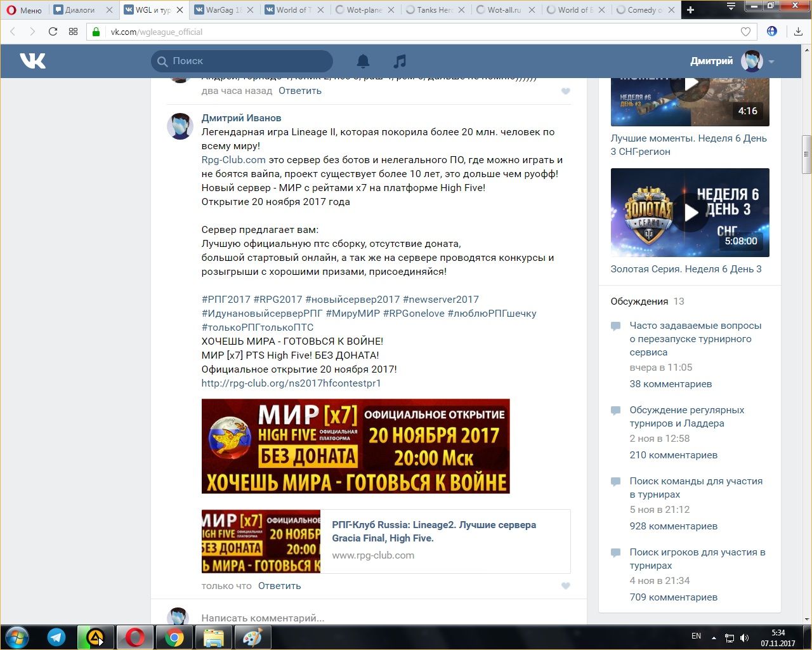Viewport: 812px width, 650px height.
Task: Open the notifications bell
Action: point(363,61)
